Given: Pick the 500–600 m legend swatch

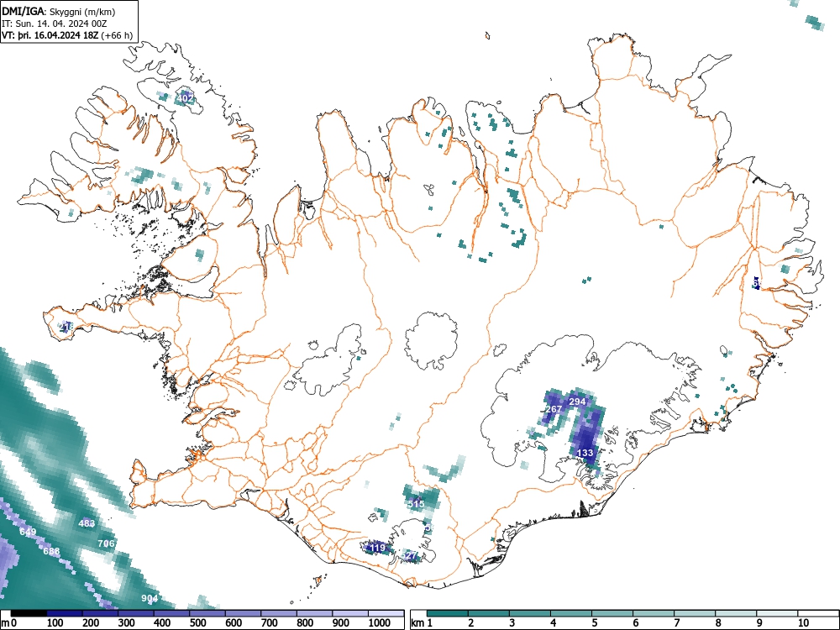Looking at the screenshot, I should 207,613.
